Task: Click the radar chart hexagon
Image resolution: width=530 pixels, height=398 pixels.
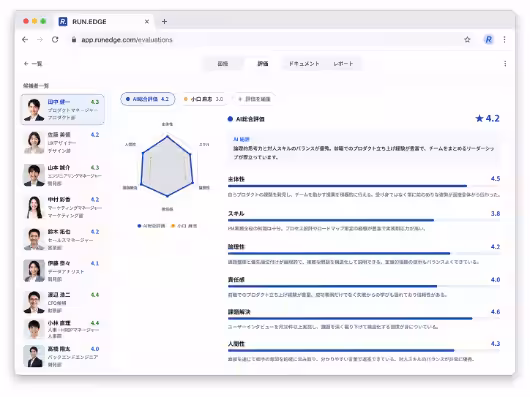Action: click(x=167, y=166)
